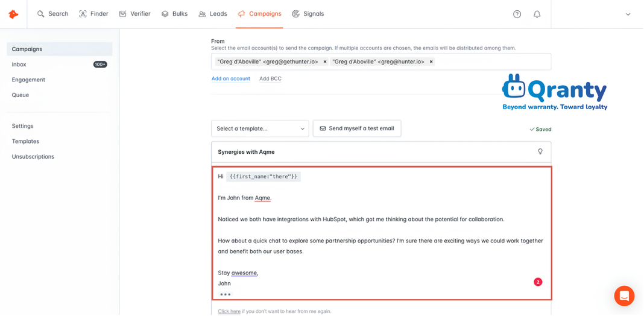Click the Add an account link
This screenshot has width=644, height=316.
point(231,78)
